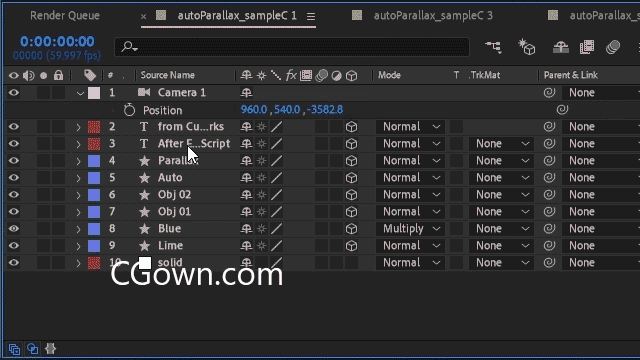Open the autoParallax_sampleC 1 panel menu
The width and height of the screenshot is (640, 360).
click(x=311, y=16)
